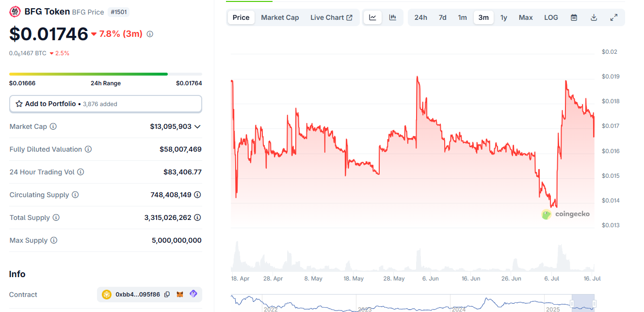The width and height of the screenshot is (644, 312).
Task: Open 24 Hour Trading Vol info icon
Action: 80,172
